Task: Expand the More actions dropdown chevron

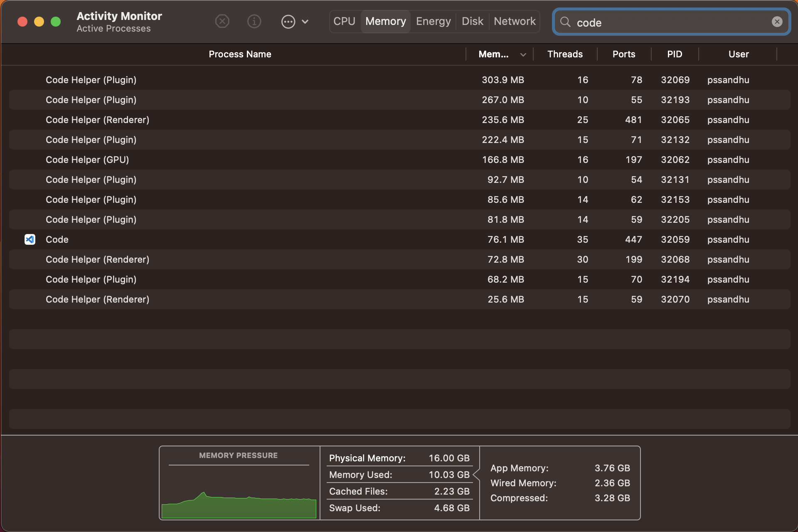Action: point(305,22)
